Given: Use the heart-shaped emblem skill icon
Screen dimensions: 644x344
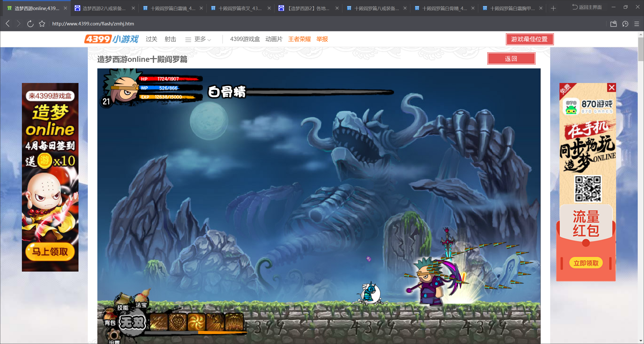Looking at the screenshot, I should [x=178, y=322].
